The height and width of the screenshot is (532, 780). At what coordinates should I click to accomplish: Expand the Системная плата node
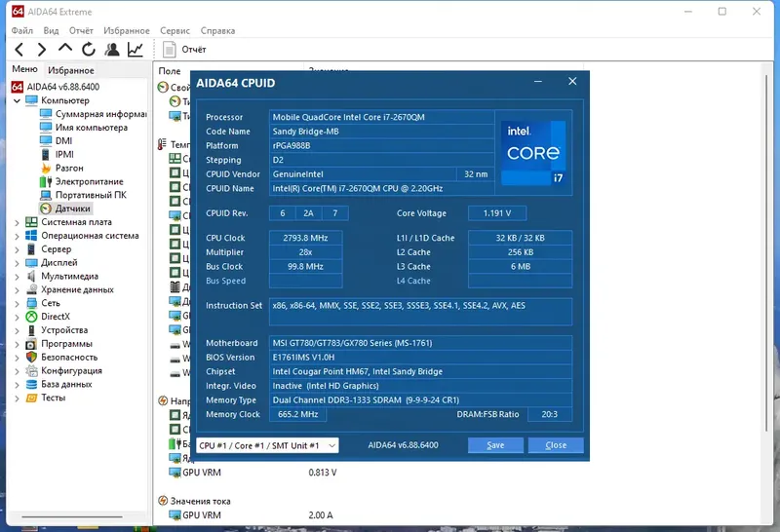coord(17,222)
